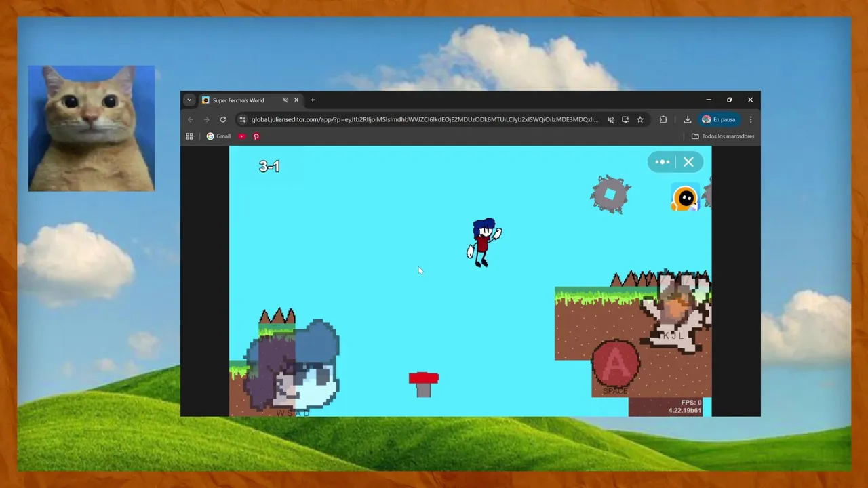Open a new browser tab
This screenshot has width=868, height=488.
tap(313, 100)
